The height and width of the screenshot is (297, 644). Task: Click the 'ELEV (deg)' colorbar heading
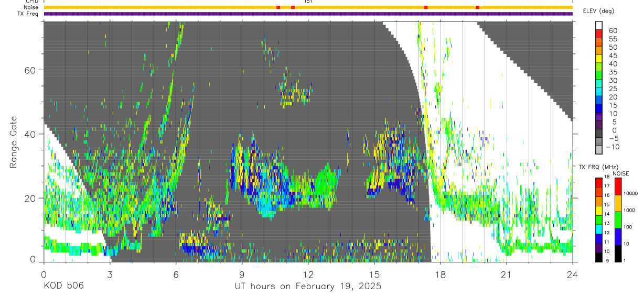pyautogui.click(x=598, y=10)
